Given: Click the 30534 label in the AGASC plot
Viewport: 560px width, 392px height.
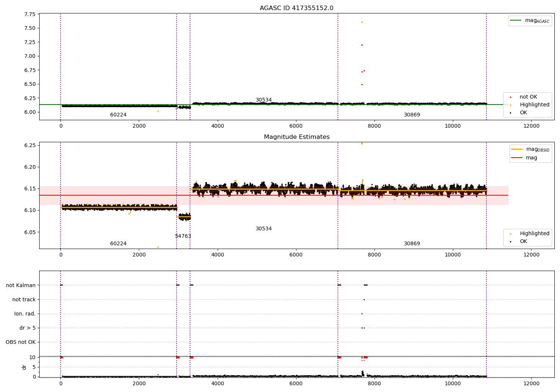Looking at the screenshot, I should pos(264,100).
